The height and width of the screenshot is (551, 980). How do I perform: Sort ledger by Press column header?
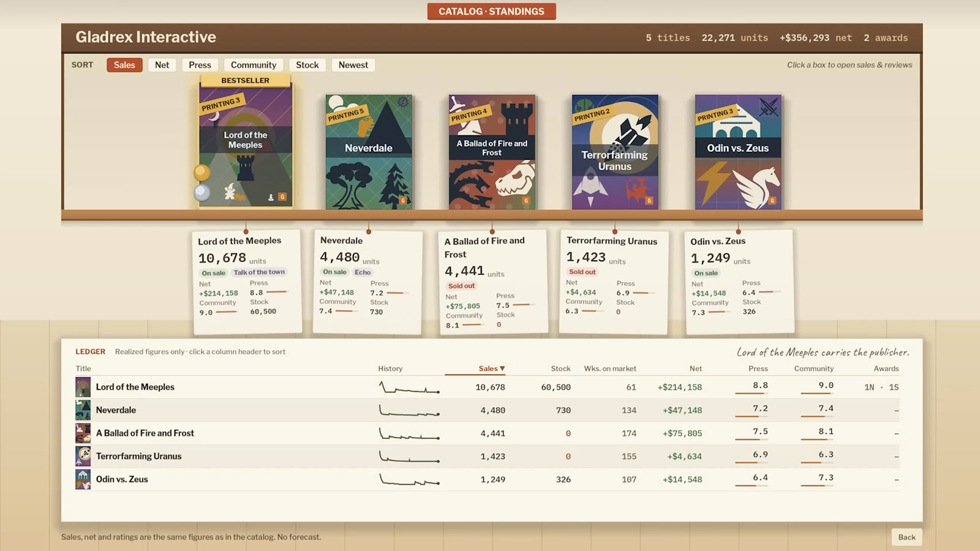tap(758, 369)
